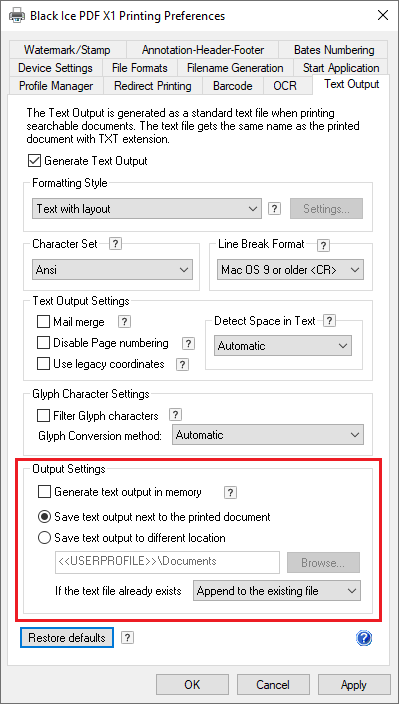This screenshot has height=704, width=399.
Task: Click the help icon beside Formatting Style dropdown
Action: [274, 208]
